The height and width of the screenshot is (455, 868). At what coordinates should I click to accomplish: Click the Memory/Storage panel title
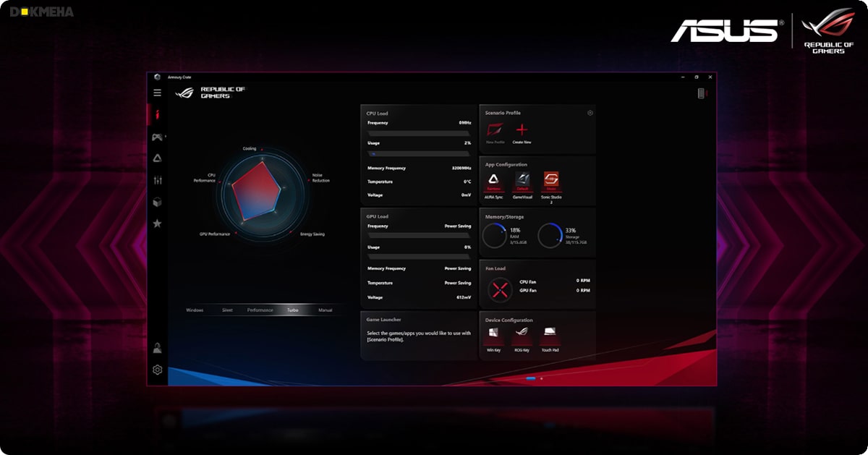click(x=504, y=216)
